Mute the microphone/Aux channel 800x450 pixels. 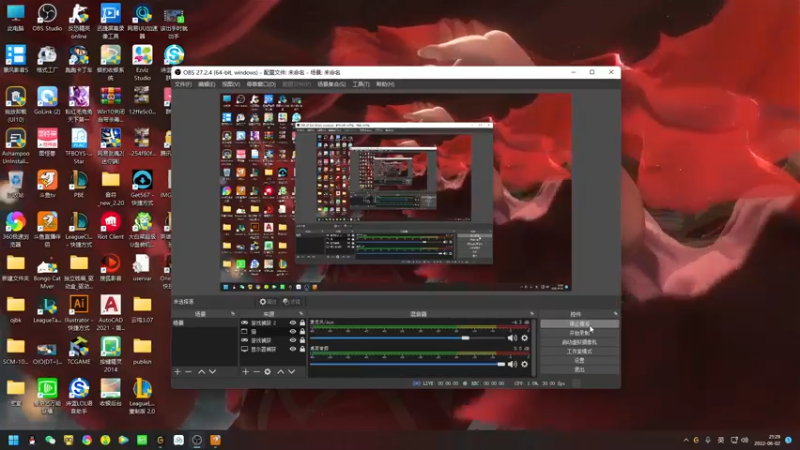click(512, 338)
